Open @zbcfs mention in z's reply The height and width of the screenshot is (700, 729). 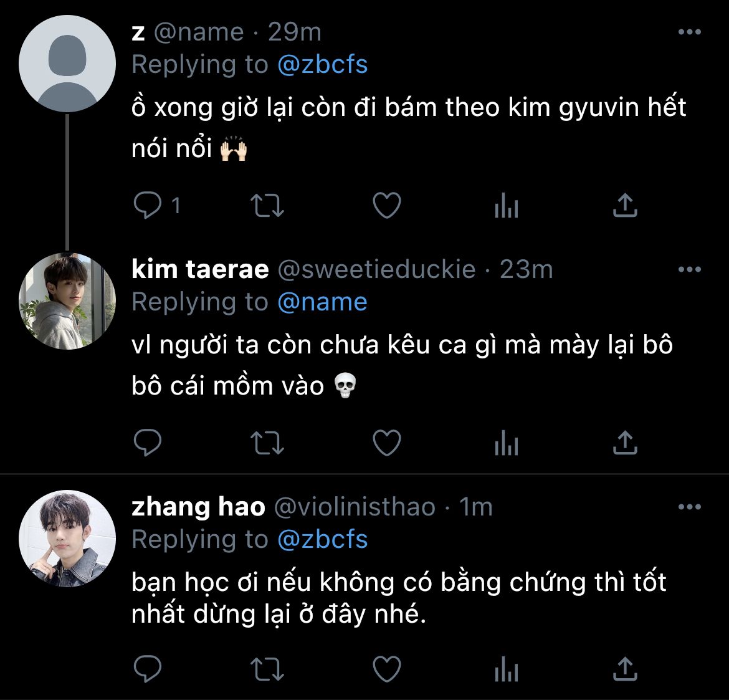click(322, 65)
